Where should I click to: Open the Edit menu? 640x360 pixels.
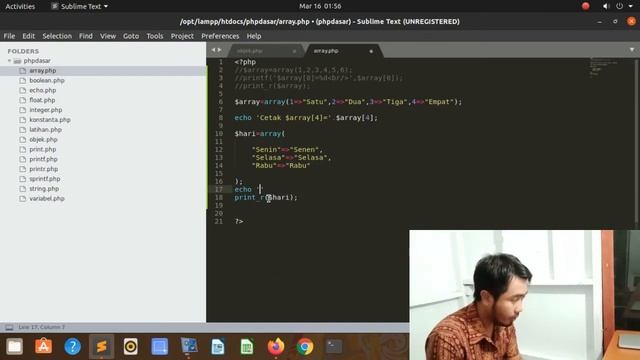(29, 36)
